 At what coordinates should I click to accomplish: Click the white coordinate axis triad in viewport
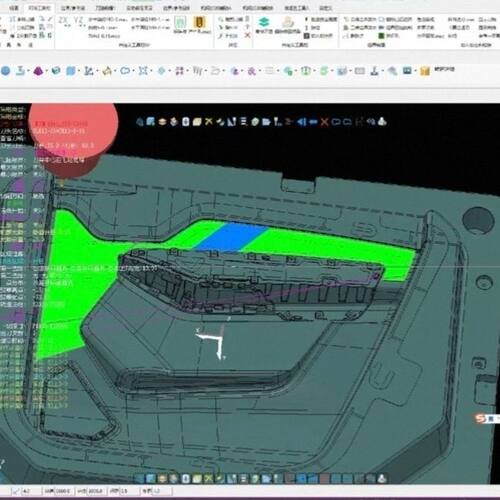click(212, 343)
